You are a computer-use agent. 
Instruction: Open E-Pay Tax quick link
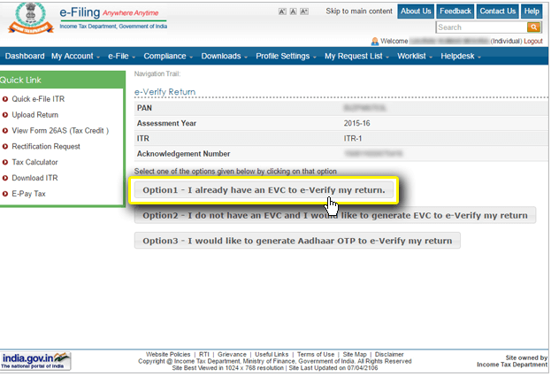point(29,194)
